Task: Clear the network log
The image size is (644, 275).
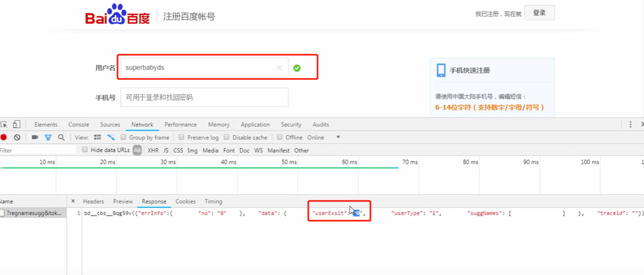Action: [17, 137]
